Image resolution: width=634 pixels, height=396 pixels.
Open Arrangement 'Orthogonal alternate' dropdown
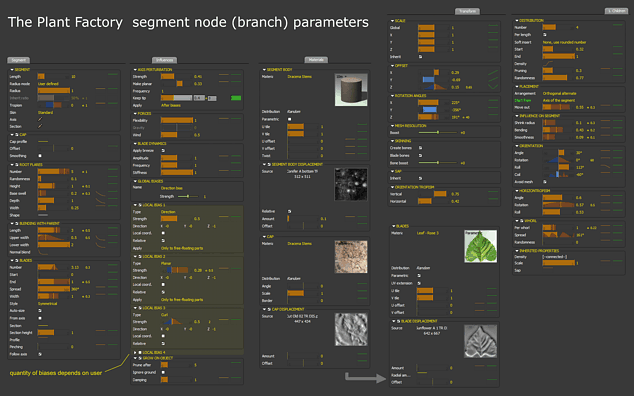[x=559, y=93]
